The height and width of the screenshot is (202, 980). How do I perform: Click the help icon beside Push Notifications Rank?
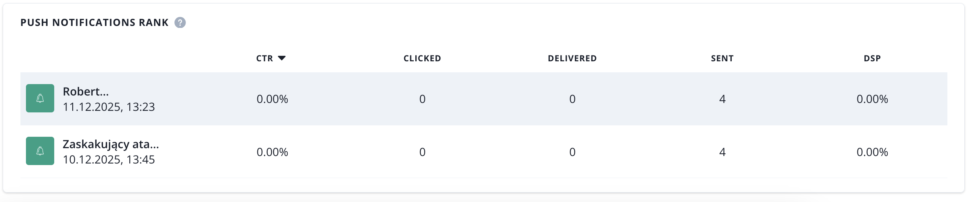180,23
